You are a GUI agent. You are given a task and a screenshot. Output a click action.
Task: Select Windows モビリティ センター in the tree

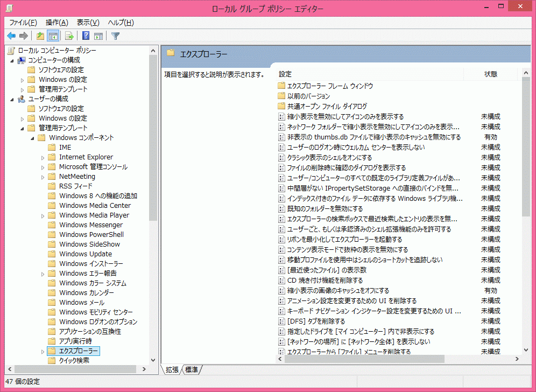pyautogui.click(x=96, y=312)
